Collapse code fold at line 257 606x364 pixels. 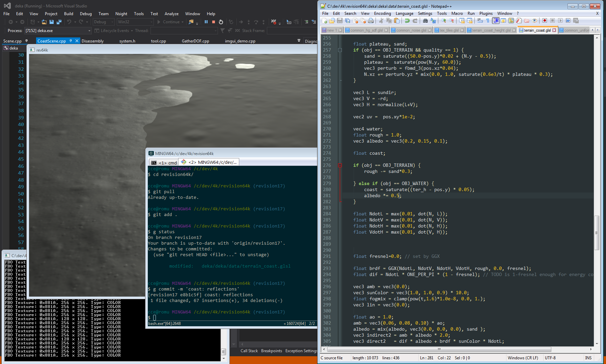click(x=340, y=50)
